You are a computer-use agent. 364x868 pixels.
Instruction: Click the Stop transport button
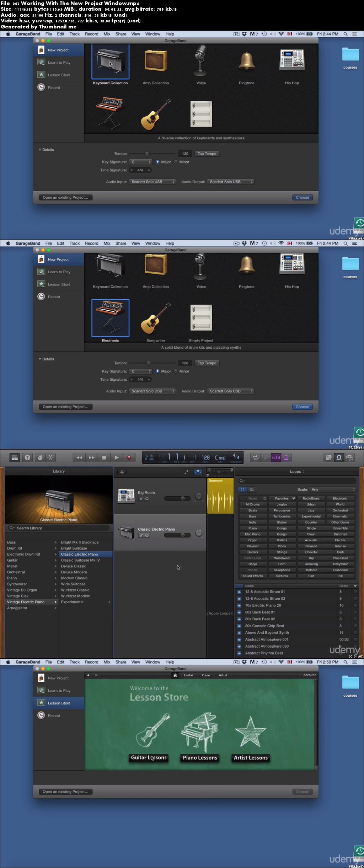point(104,457)
